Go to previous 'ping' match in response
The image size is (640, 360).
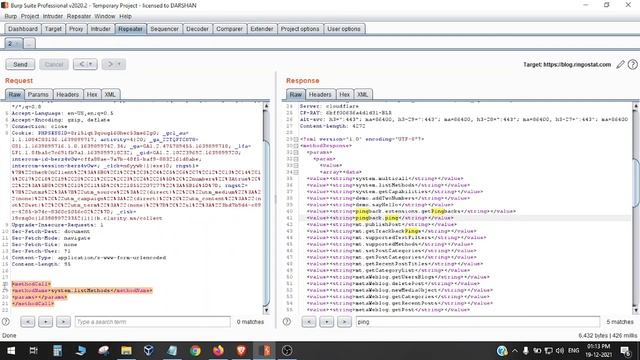tap(309, 322)
